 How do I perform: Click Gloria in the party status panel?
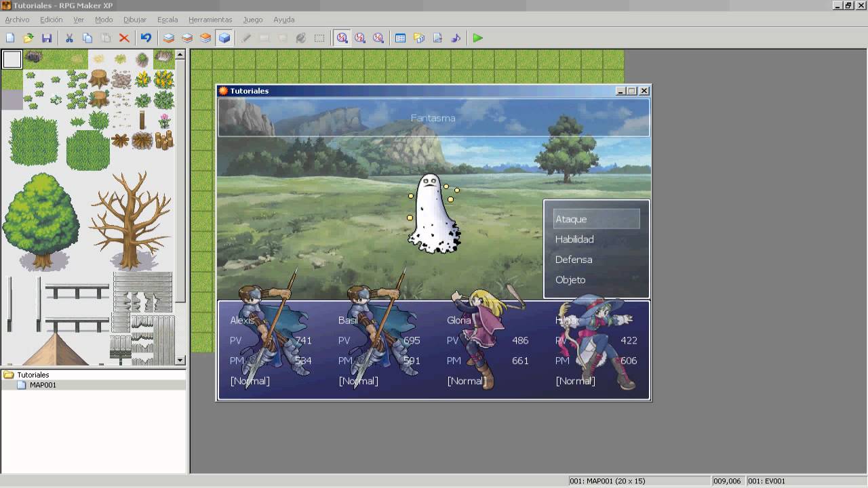[x=459, y=320]
